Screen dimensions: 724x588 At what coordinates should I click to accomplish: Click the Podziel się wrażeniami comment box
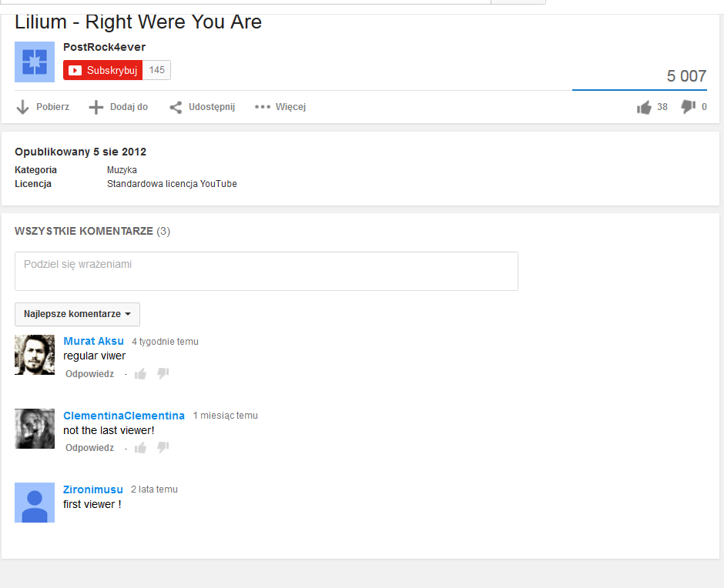pos(266,271)
